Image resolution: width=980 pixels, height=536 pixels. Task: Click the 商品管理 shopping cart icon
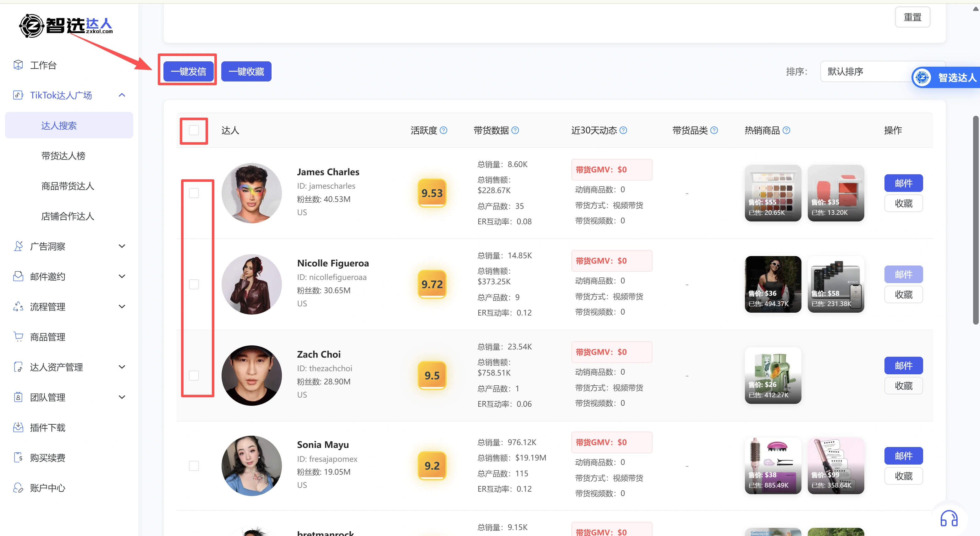[18, 337]
